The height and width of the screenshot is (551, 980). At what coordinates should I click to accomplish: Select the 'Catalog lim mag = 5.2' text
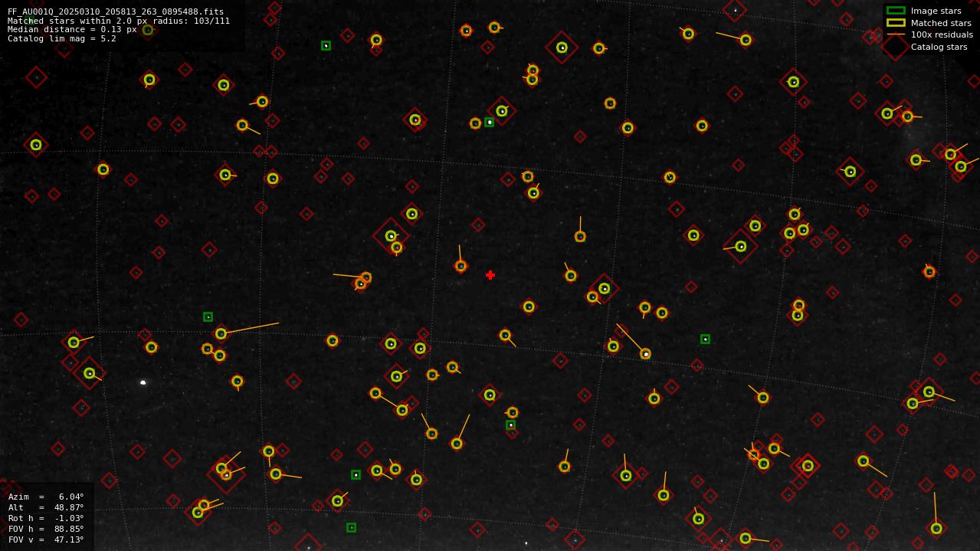pyautogui.click(x=62, y=38)
